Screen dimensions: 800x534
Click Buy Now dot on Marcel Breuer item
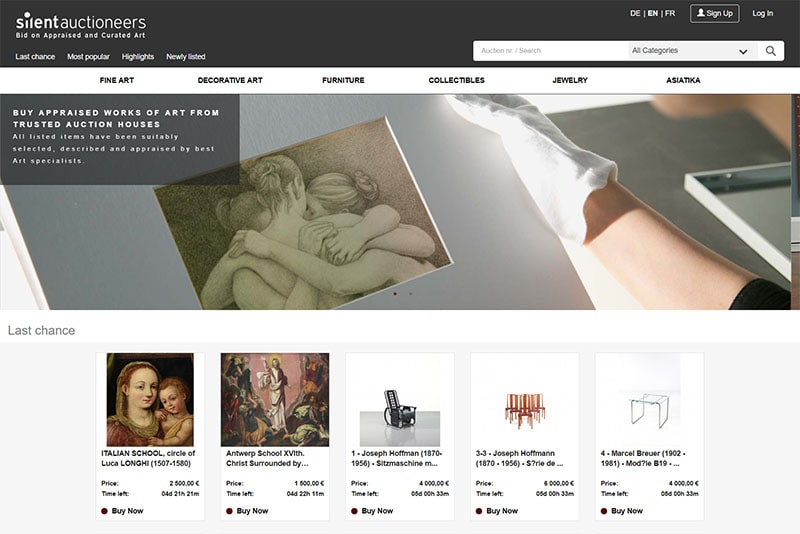[x=604, y=511]
